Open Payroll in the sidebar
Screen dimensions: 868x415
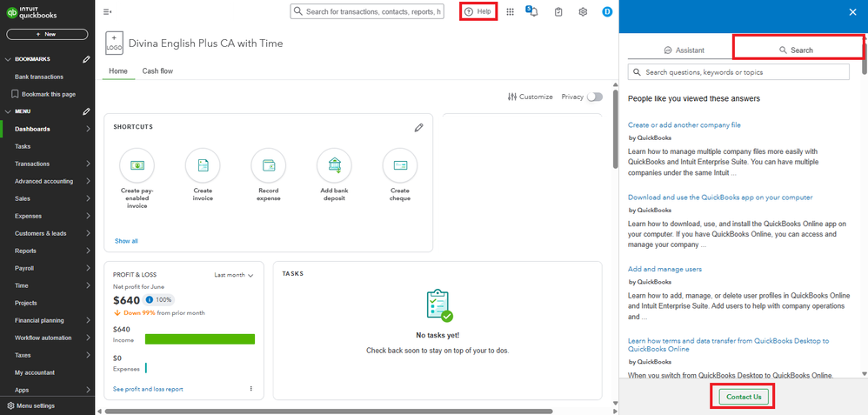[24, 268]
